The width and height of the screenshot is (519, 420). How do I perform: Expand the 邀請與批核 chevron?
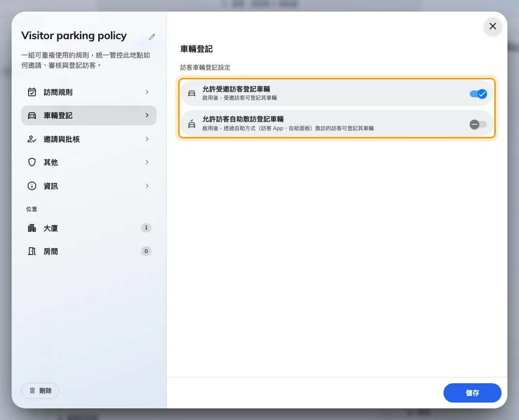(x=147, y=139)
